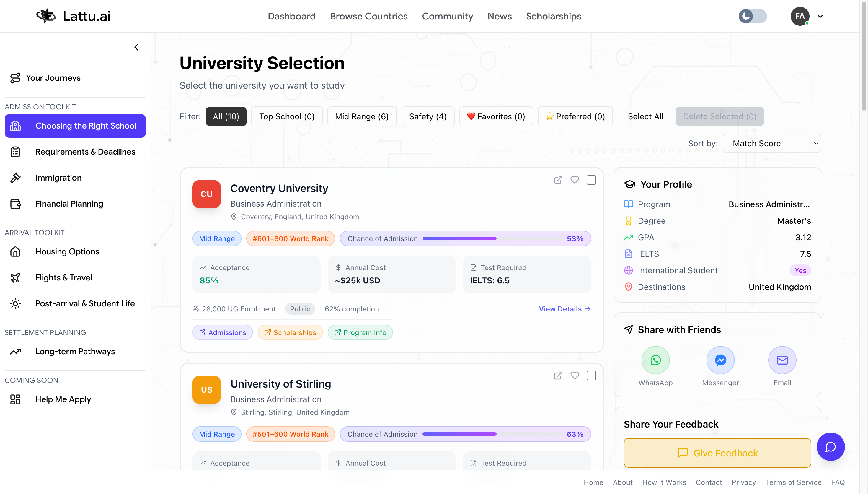This screenshot has width=868, height=494.
Task: Open Requirements & Deadlines section
Action: (x=75, y=152)
